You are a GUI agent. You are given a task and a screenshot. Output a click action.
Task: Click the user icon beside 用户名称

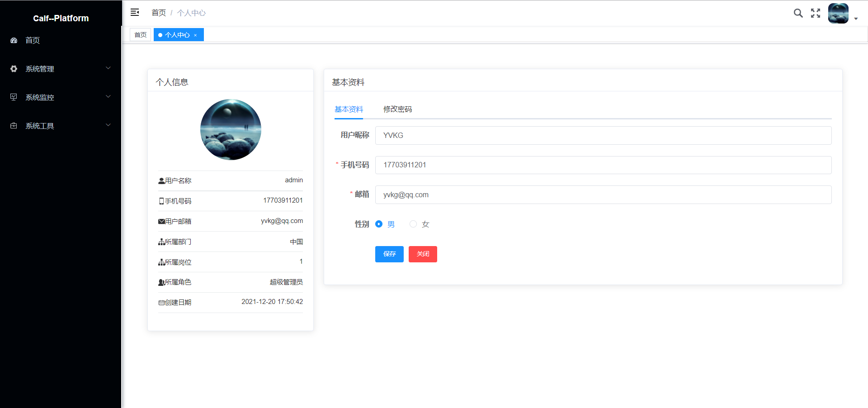click(161, 181)
